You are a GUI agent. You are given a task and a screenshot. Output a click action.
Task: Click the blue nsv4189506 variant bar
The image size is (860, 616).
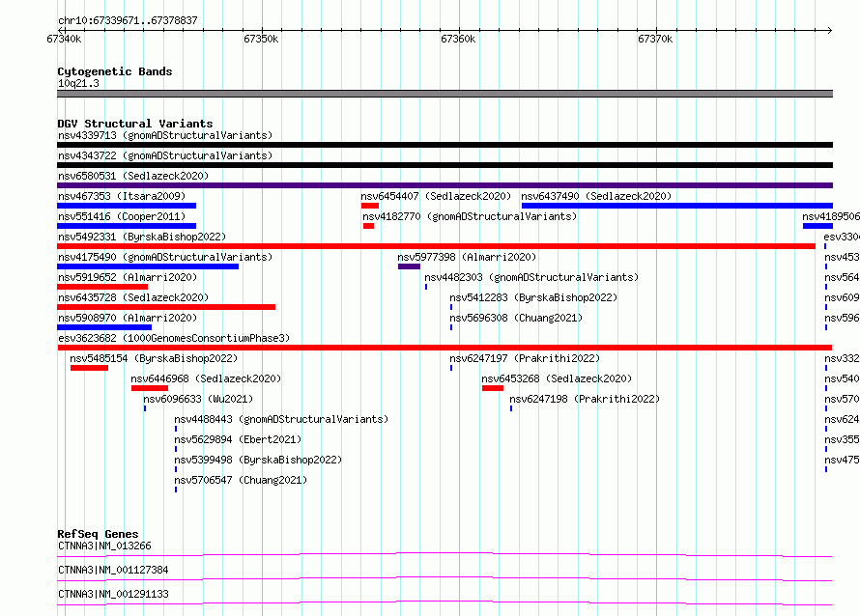coord(817,226)
